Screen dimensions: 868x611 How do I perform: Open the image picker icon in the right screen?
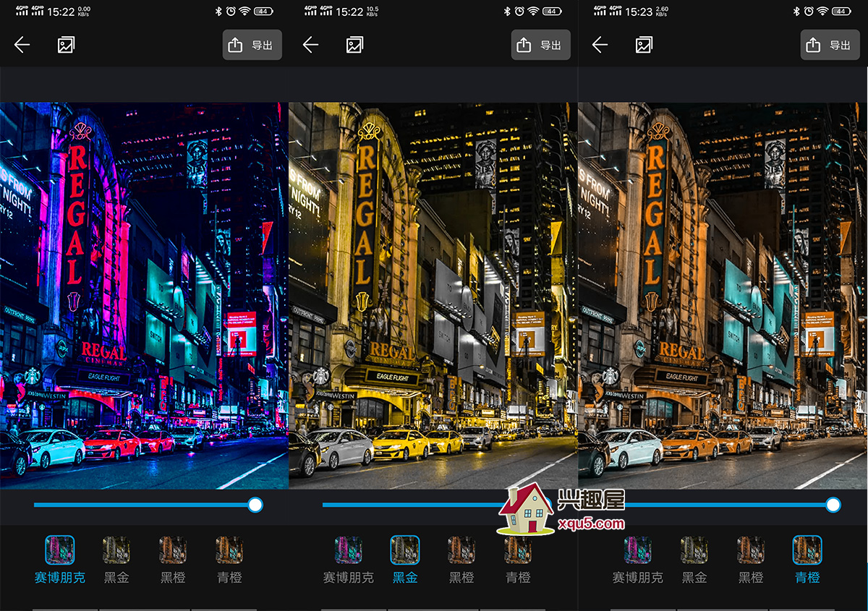644,45
